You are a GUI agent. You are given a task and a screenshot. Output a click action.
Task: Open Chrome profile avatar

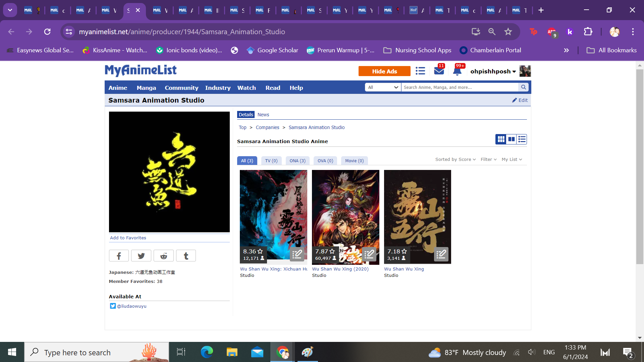pyautogui.click(x=615, y=32)
